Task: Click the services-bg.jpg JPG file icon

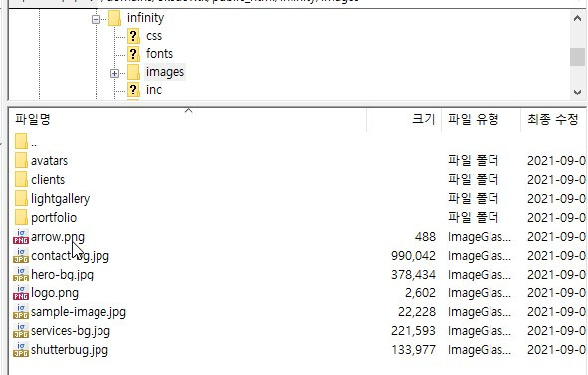Action: pyautogui.click(x=21, y=331)
